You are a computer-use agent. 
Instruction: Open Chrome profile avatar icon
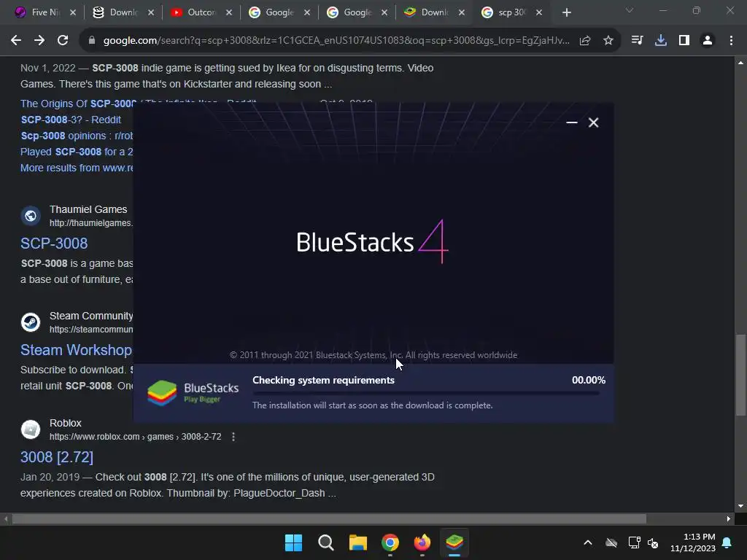click(x=708, y=41)
